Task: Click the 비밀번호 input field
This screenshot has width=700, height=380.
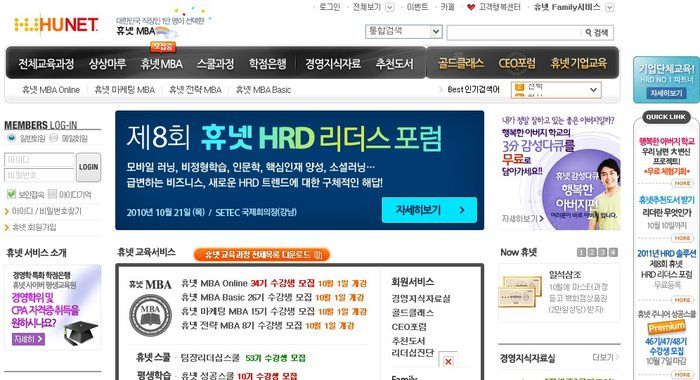Action: point(39,175)
